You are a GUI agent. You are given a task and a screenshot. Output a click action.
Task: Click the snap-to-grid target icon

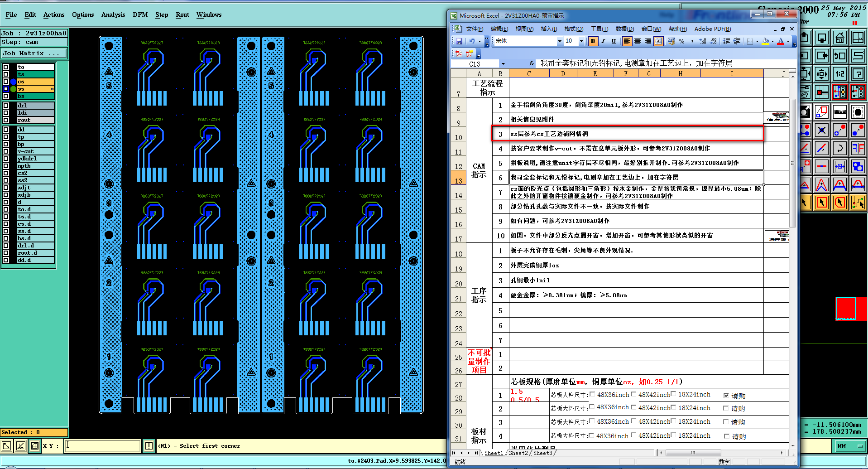point(822,92)
